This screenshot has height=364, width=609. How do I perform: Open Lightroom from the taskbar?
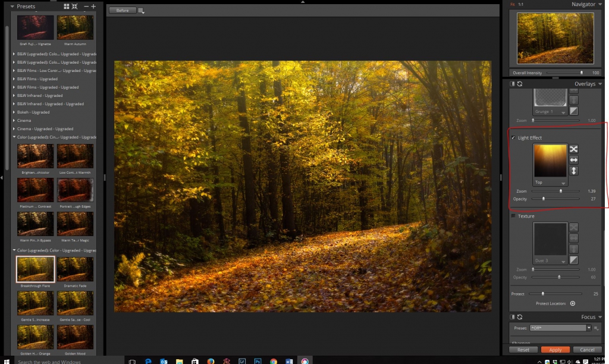242,361
